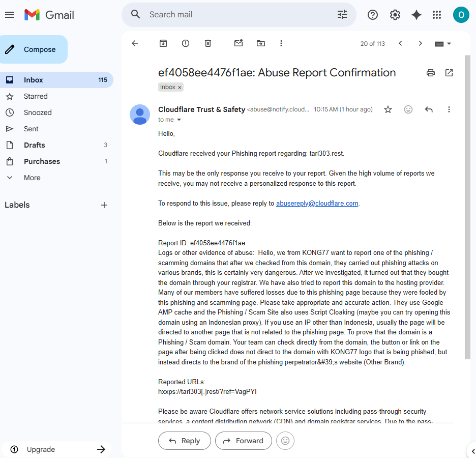Print all with printer icon
This screenshot has width=476, height=458.
[430, 73]
